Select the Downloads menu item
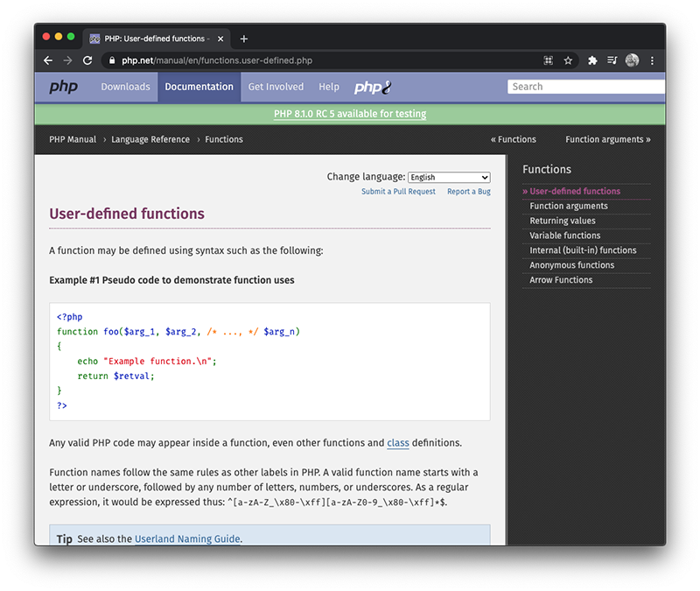This screenshot has height=591, width=700. tap(125, 87)
